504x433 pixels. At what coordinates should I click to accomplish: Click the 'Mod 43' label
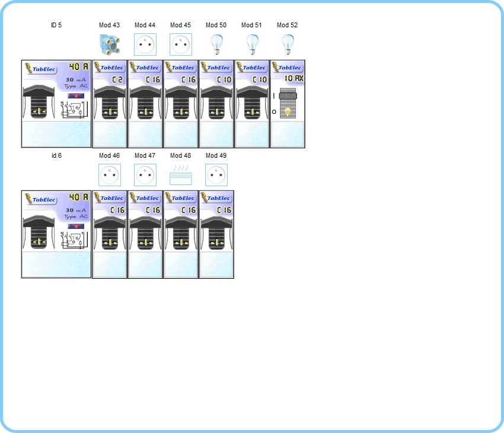coord(109,25)
